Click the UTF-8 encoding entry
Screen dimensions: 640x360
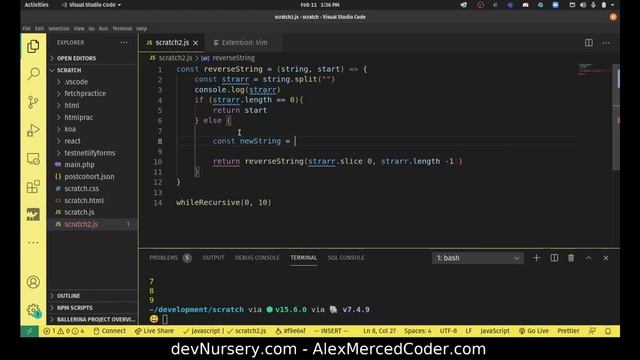pyautogui.click(x=448, y=331)
